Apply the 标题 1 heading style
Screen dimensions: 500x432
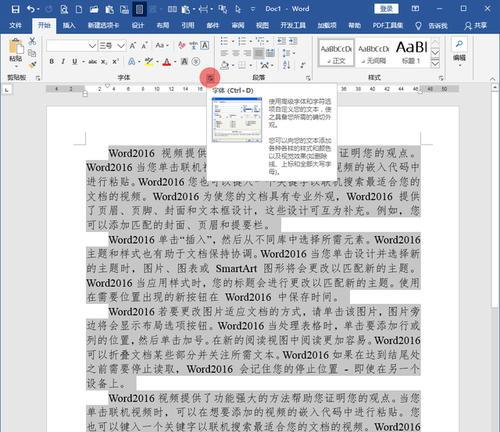click(411, 52)
